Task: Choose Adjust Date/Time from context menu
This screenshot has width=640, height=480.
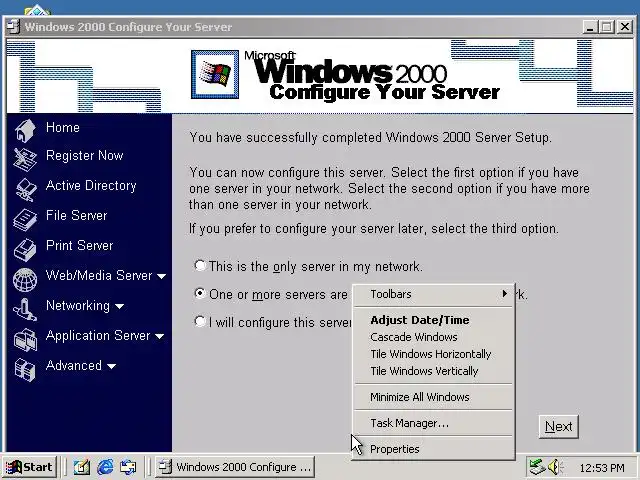Action: click(x=433, y=320)
